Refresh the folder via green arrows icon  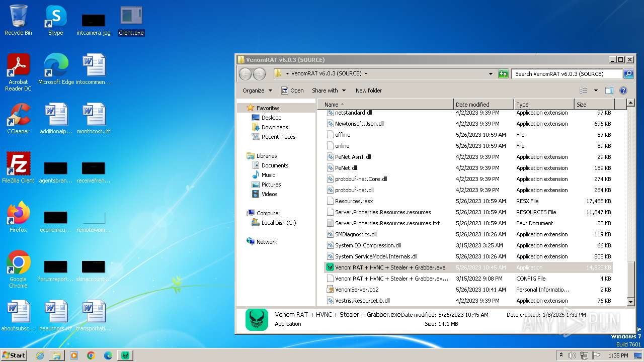[503, 74]
